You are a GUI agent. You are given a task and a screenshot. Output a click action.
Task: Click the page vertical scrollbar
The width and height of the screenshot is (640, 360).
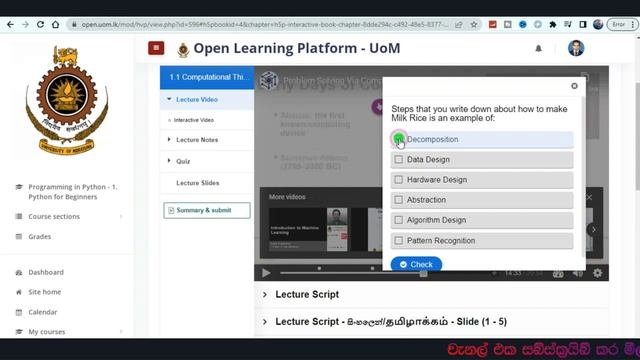pos(638,136)
